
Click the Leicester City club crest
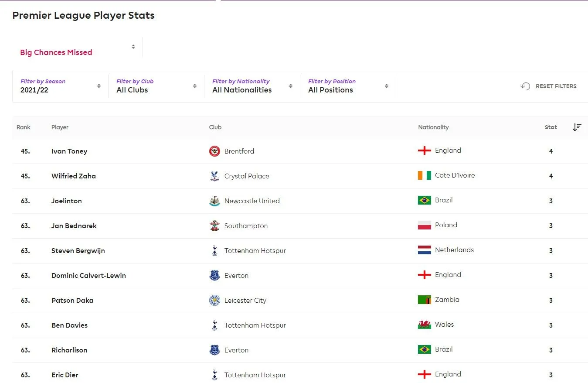214,301
